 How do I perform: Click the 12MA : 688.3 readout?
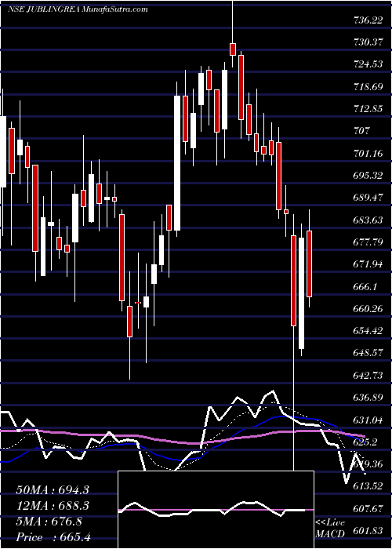52,506
